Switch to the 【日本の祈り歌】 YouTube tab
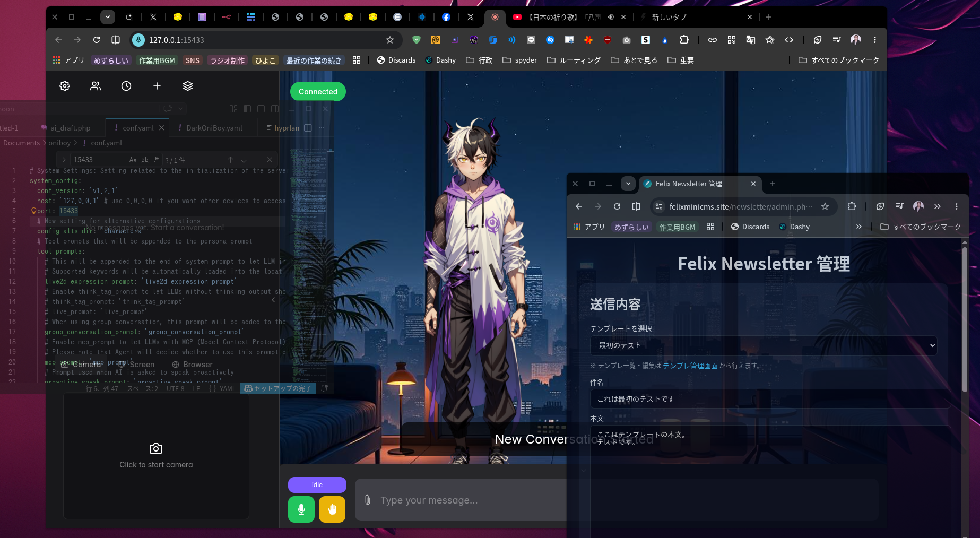The height and width of the screenshot is (538, 980). pos(562,17)
